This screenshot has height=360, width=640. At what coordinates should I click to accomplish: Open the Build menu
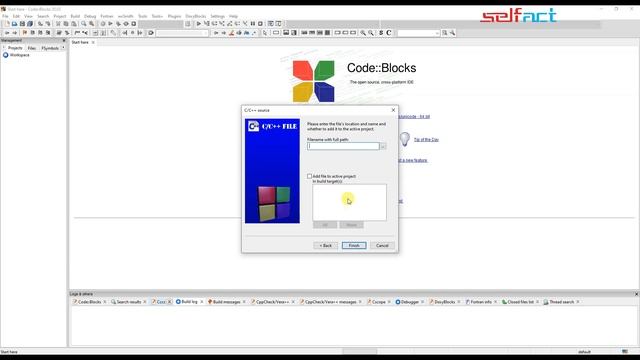pyautogui.click(x=75, y=16)
